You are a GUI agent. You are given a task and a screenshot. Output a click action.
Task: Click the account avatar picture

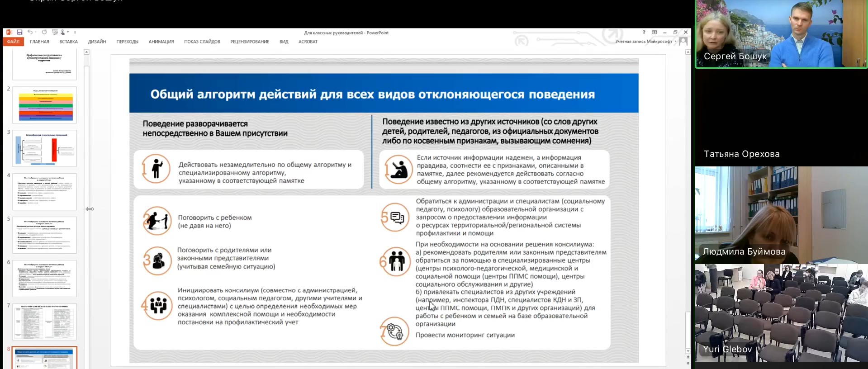683,42
